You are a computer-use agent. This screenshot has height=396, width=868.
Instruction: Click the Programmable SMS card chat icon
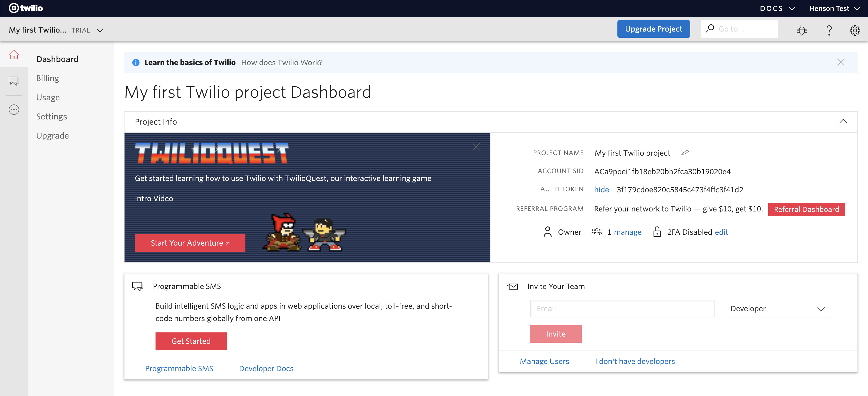tap(138, 286)
